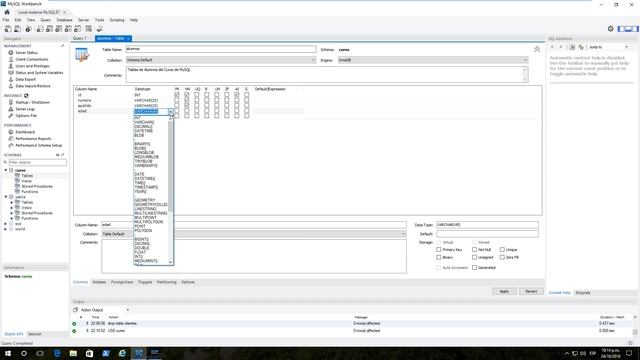Create new function toolbar icon
The width and height of the screenshot is (640, 360).
pos(78,29)
